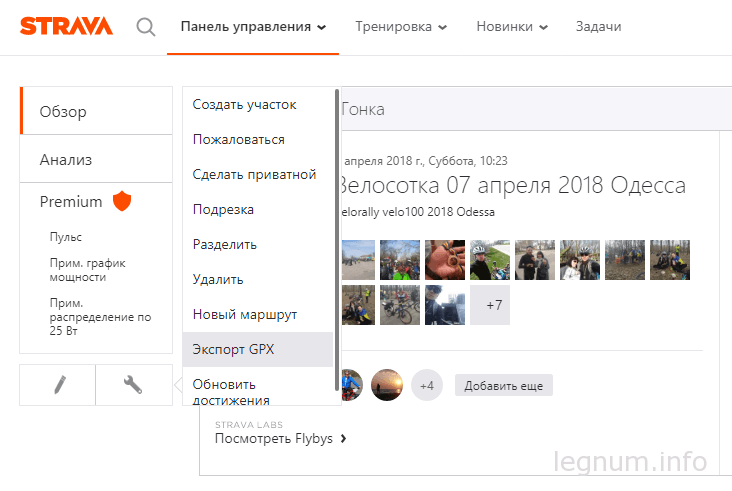This screenshot has height=491, width=732.
Task: Choose Пожаловаться from menu
Action: tap(258, 139)
